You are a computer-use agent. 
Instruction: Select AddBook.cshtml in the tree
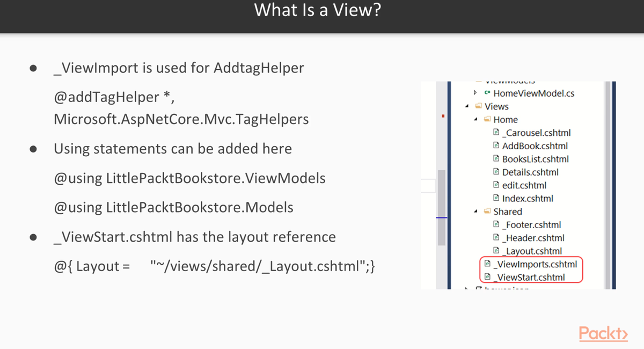tap(535, 146)
